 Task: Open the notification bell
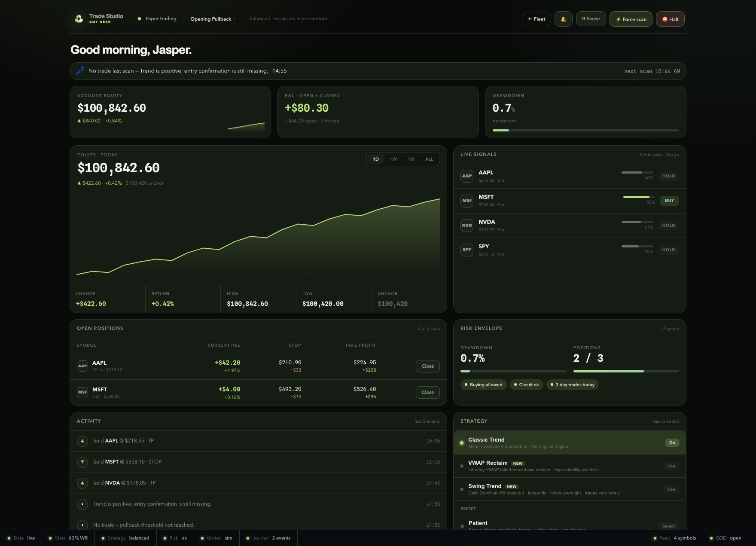pyautogui.click(x=563, y=19)
